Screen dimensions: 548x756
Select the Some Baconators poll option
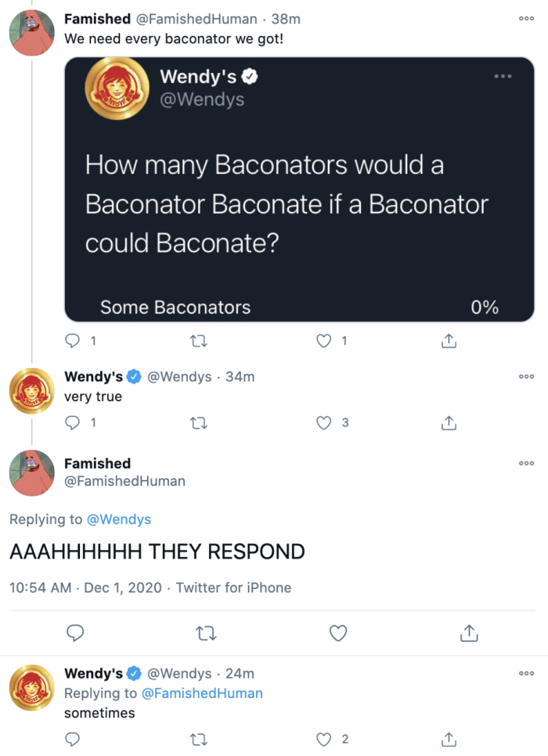point(175,308)
